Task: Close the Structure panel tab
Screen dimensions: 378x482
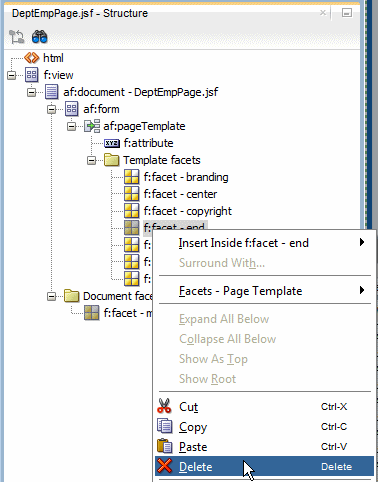Action: point(323,13)
